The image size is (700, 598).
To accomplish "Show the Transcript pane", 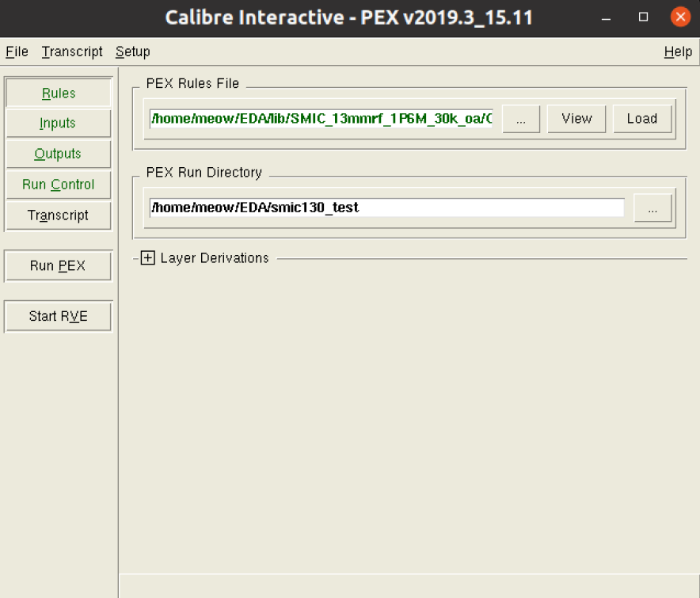I will point(58,215).
